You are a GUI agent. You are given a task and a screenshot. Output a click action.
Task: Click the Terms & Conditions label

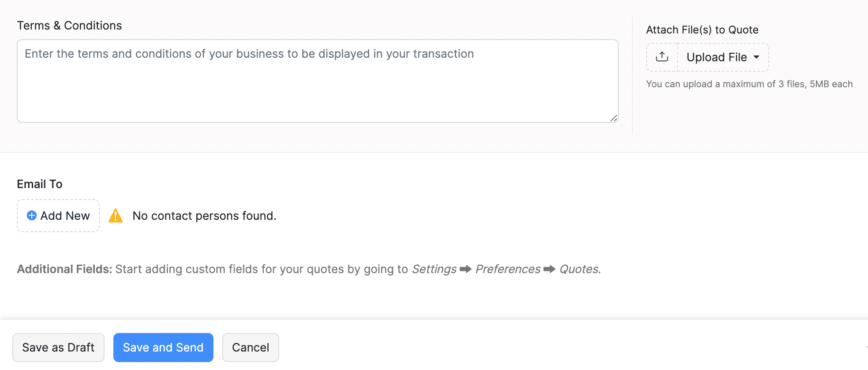coord(69,26)
